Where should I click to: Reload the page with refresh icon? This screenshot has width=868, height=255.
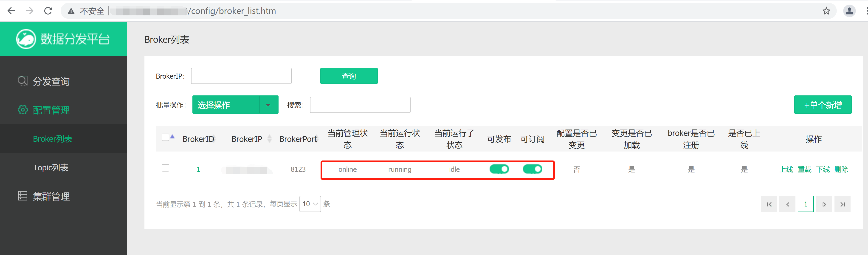(x=48, y=11)
